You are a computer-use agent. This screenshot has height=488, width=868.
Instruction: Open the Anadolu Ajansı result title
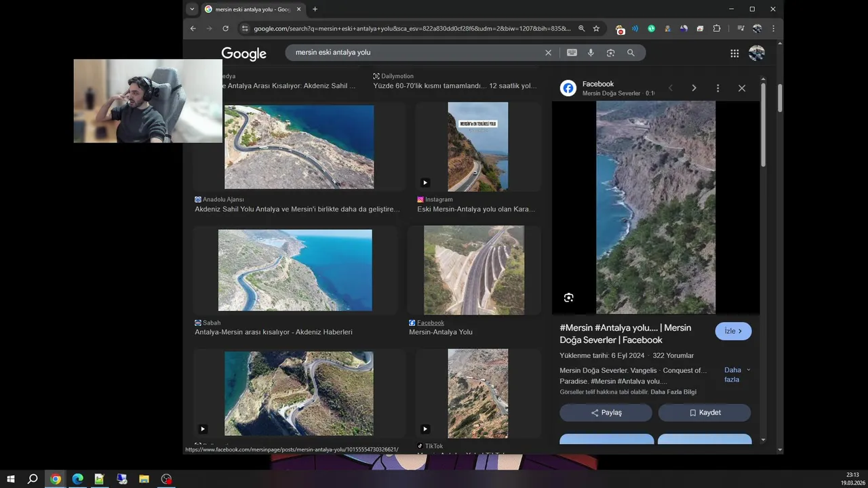pyautogui.click(x=297, y=209)
